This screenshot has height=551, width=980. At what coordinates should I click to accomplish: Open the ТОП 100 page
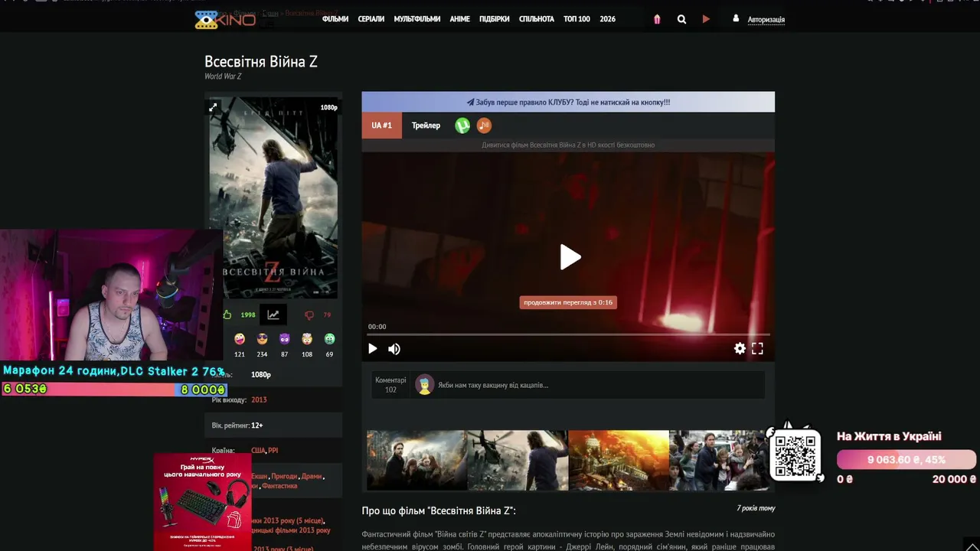point(577,19)
